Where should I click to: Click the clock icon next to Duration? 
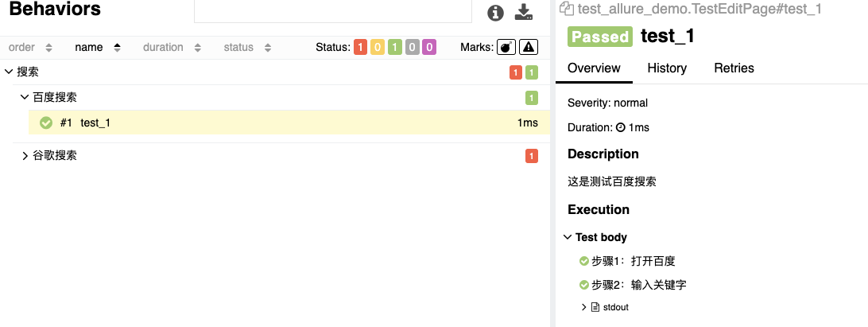click(621, 127)
